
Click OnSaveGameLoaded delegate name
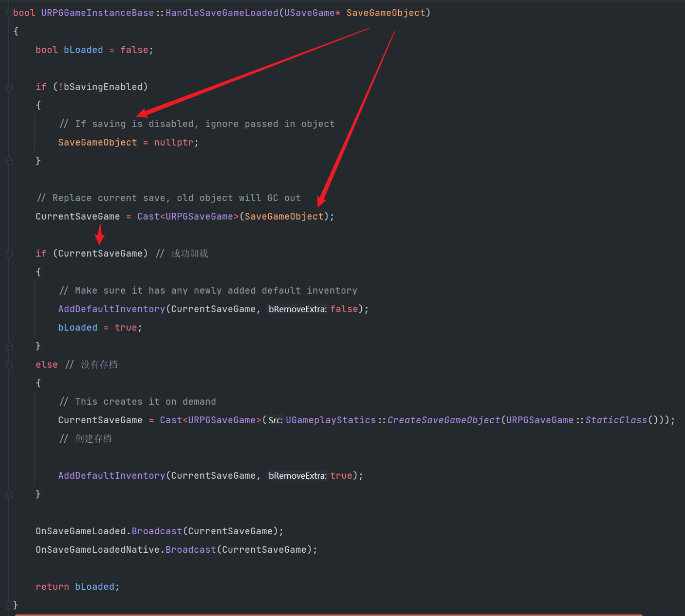tap(81, 531)
